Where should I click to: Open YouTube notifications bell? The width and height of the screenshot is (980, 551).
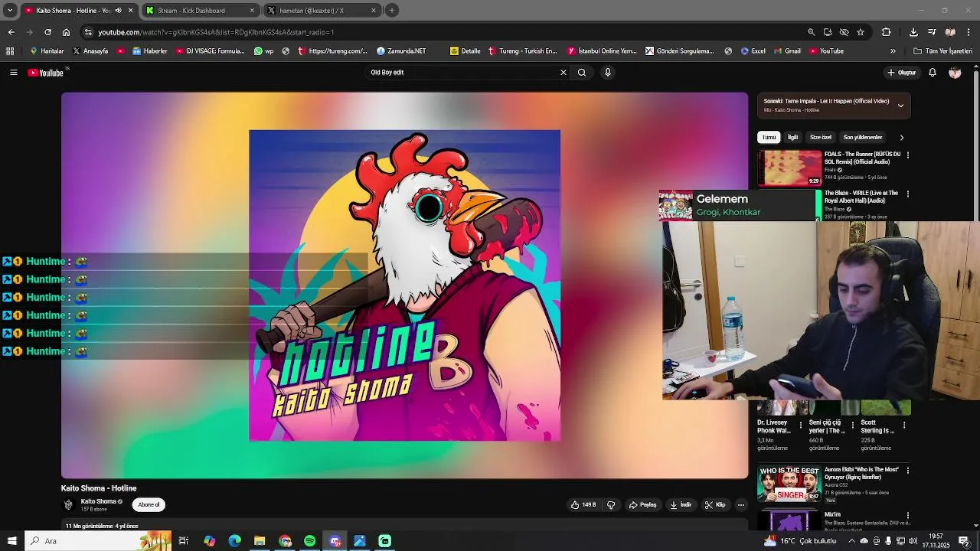coord(933,73)
